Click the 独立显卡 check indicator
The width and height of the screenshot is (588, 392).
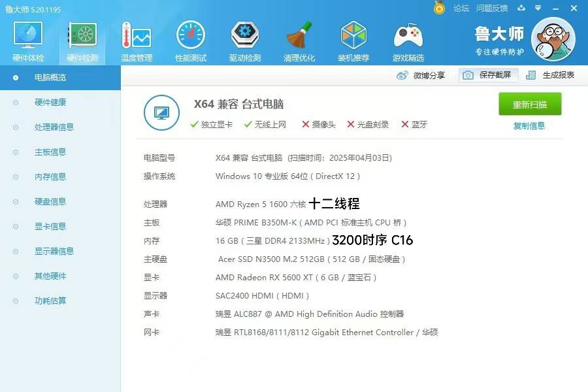point(212,125)
